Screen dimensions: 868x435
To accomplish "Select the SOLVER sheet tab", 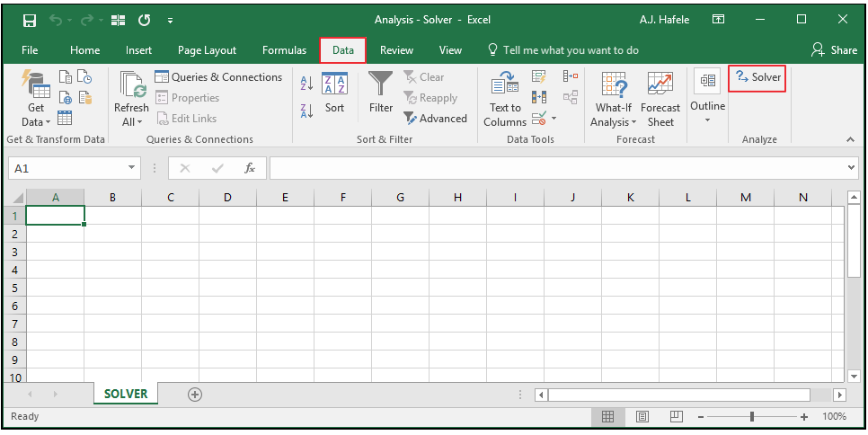I will [126, 394].
